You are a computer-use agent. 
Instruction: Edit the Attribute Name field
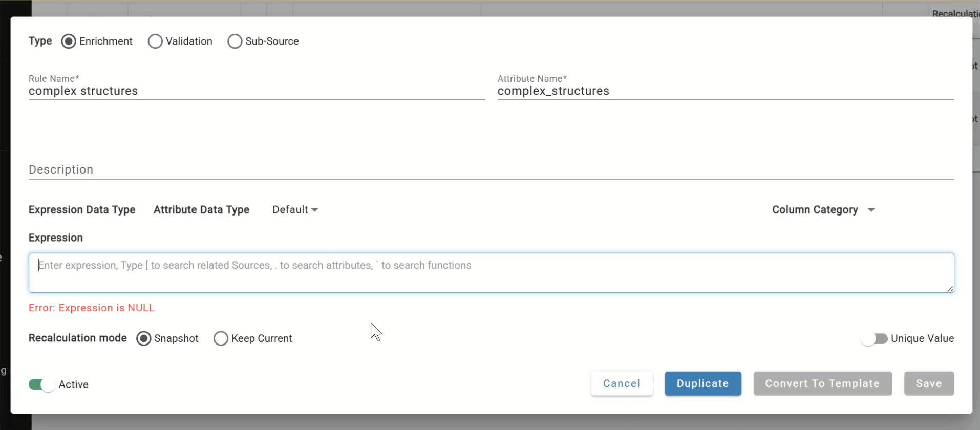pos(666,91)
